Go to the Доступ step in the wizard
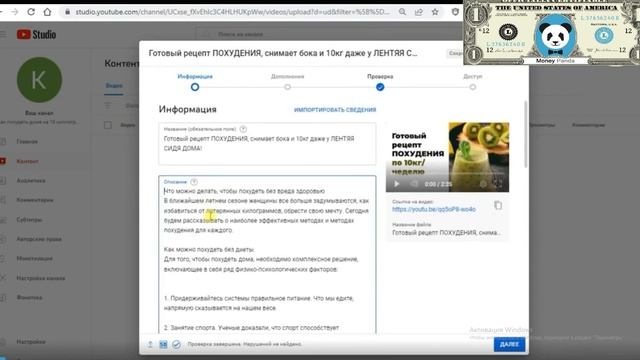640x360 pixels. coord(472,82)
